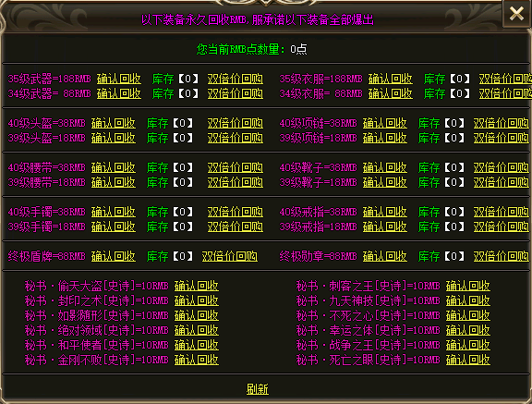Recycle 秘书·死亡之眼 epic item
532x404 pixels.
point(468,360)
